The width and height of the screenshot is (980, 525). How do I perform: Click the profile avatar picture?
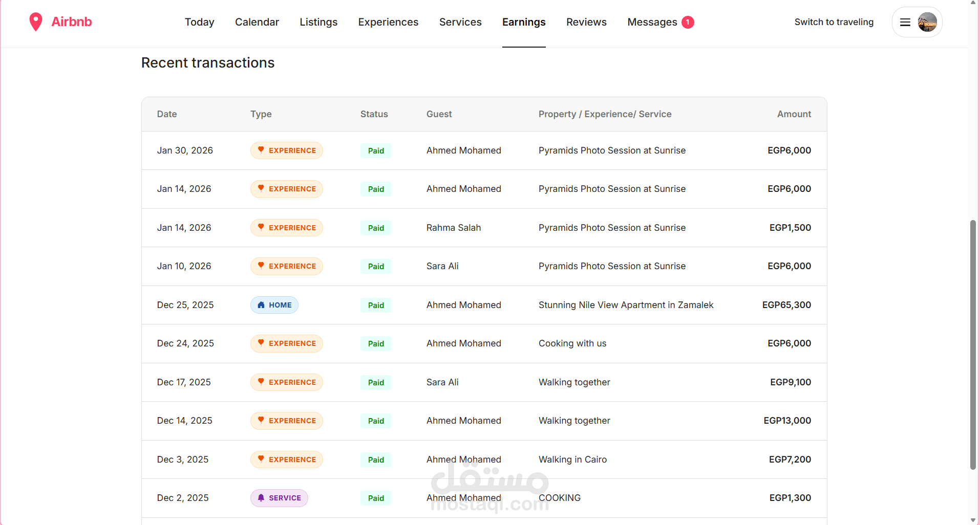point(927,22)
